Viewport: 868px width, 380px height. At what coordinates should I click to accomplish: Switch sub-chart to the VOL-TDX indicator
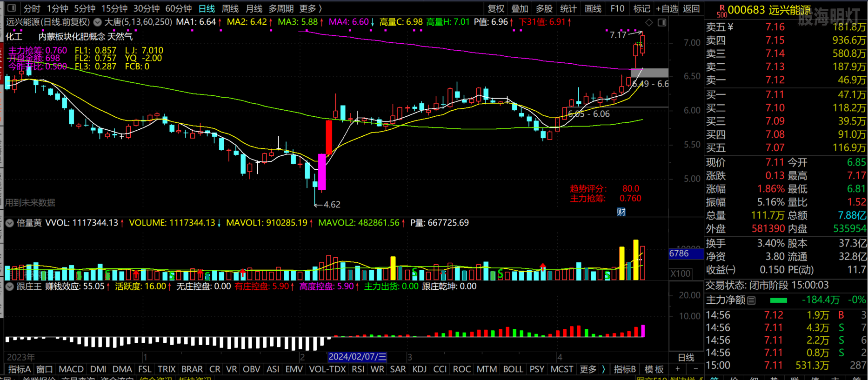coord(327,369)
